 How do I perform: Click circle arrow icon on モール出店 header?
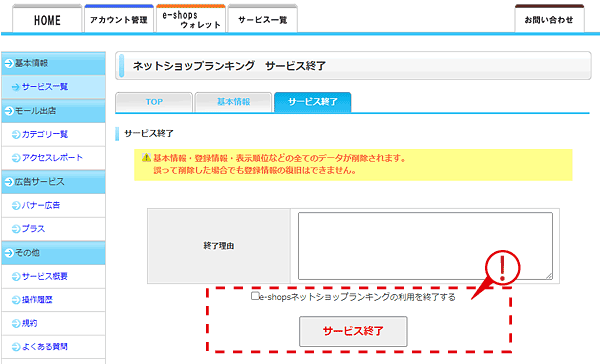point(9,111)
